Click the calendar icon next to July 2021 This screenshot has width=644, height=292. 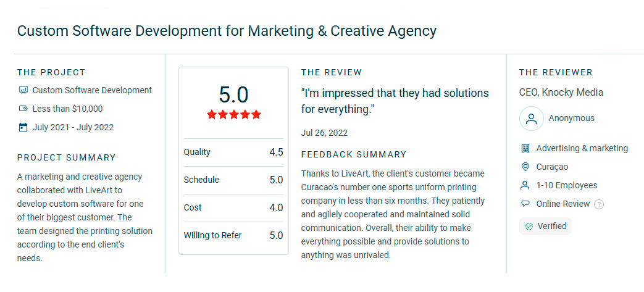coord(23,127)
